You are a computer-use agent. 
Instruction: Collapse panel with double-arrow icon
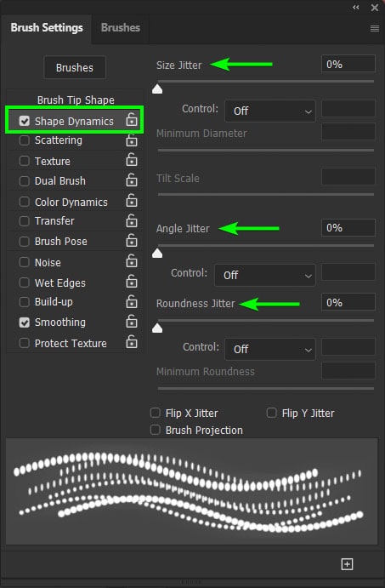(356, 7)
